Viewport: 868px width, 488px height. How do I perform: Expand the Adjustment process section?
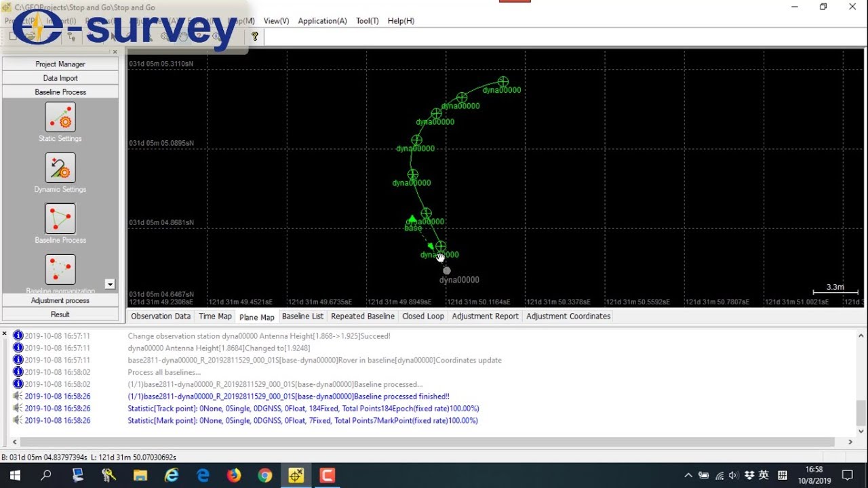pyautogui.click(x=60, y=300)
